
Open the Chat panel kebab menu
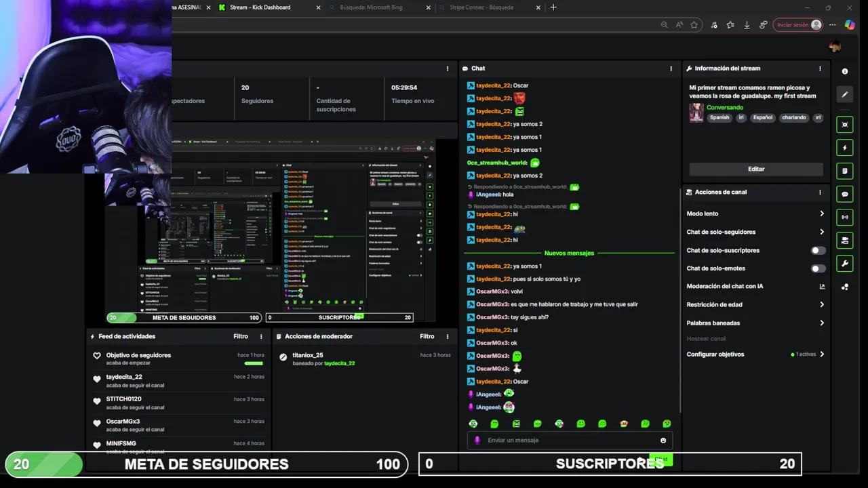tap(671, 68)
